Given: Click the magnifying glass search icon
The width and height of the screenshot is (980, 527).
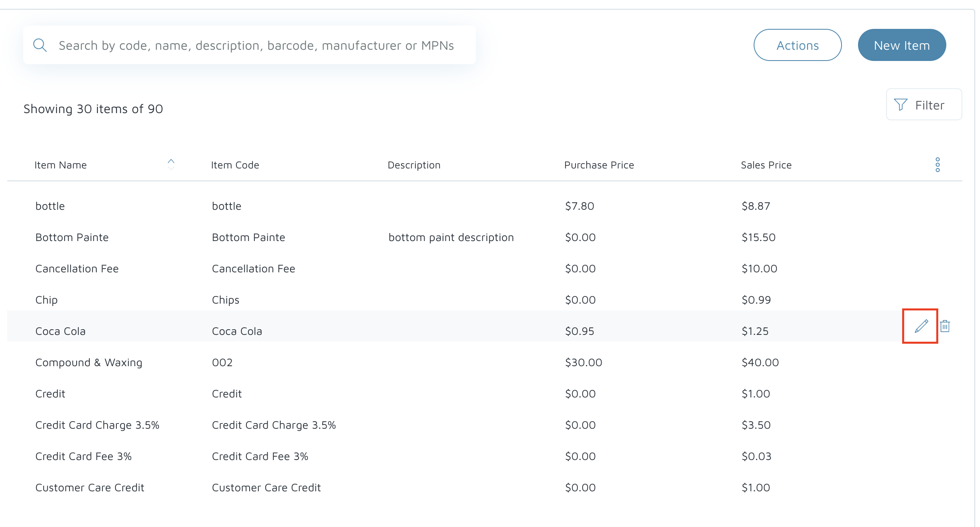Looking at the screenshot, I should (40, 45).
